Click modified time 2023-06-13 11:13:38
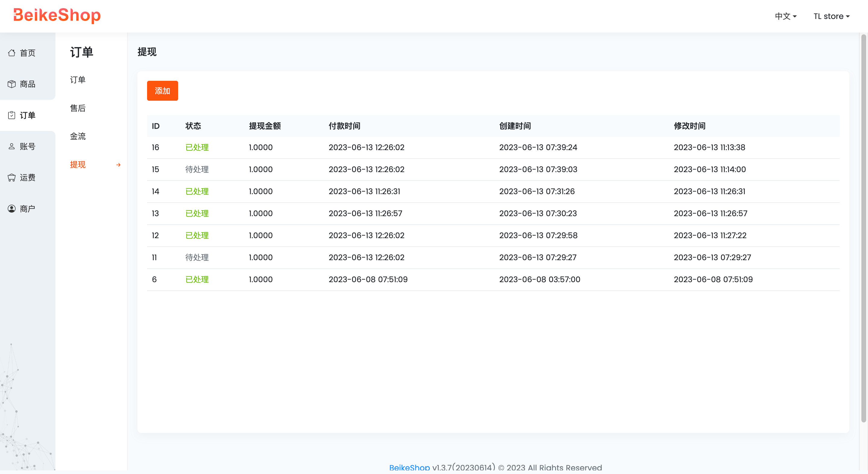The width and height of the screenshot is (868, 474). pyautogui.click(x=710, y=147)
